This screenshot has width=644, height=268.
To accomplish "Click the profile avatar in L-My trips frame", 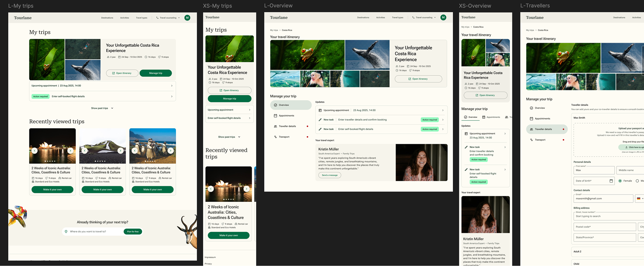I will pos(187,18).
